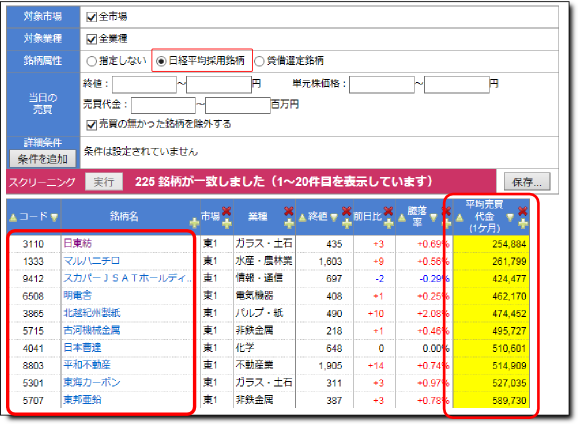Select the 指定しない radio button
578x424 pixels.
[91, 61]
